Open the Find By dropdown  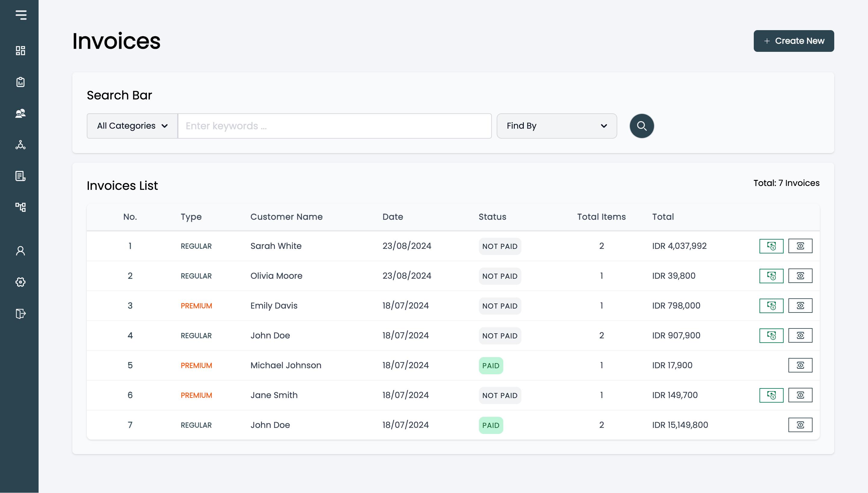click(x=557, y=126)
